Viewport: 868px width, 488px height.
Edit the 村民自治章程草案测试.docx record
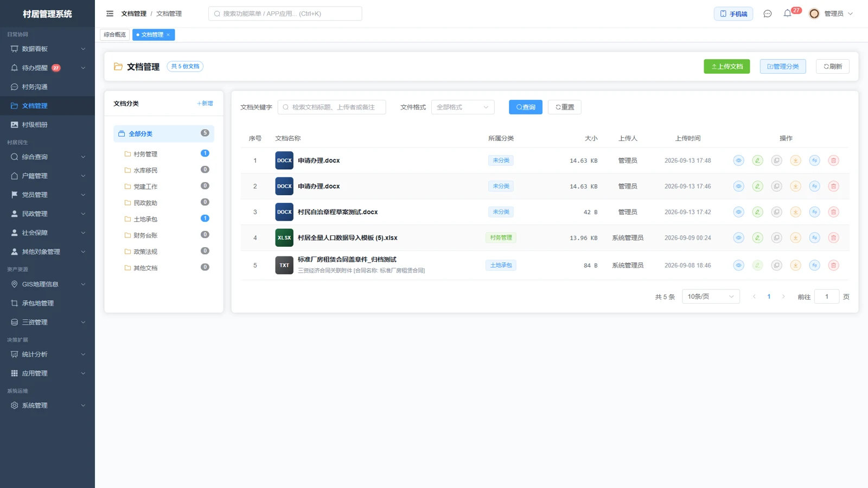757,212
